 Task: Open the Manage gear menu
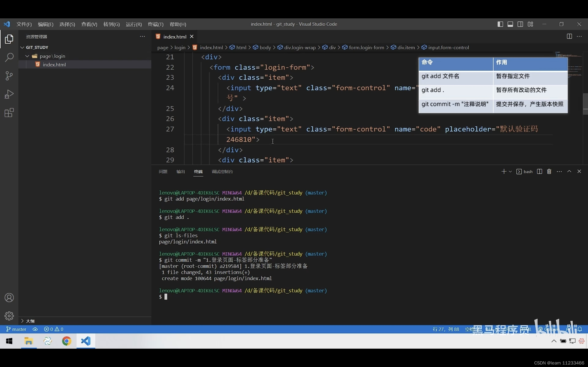point(9,316)
